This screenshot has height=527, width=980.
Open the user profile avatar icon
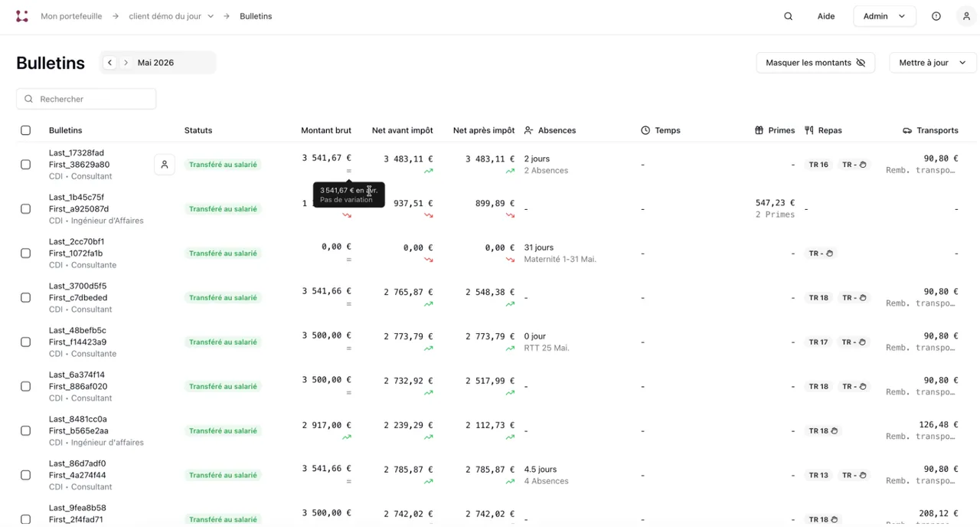tap(966, 16)
